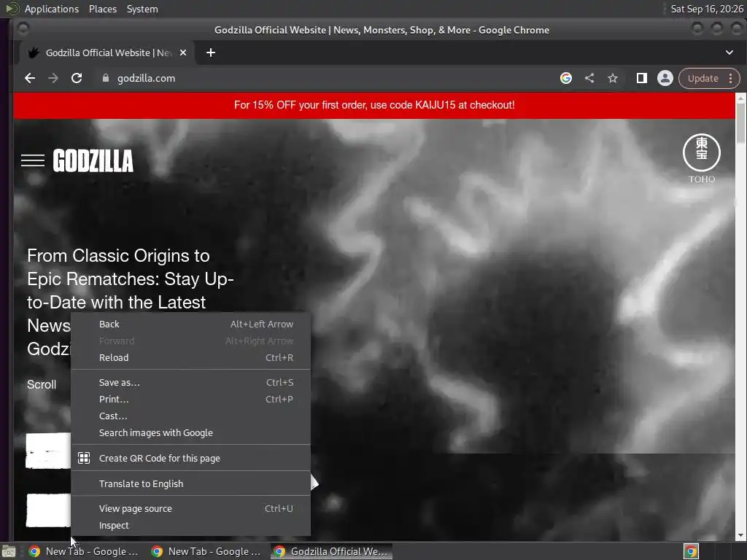Switch to the first New Tab taskbar window

click(85, 551)
